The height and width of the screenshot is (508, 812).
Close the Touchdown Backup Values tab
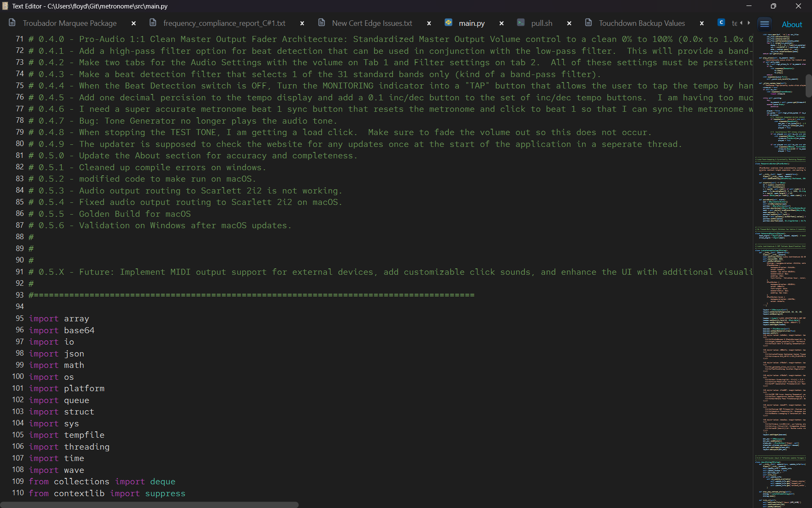pyautogui.click(x=702, y=23)
